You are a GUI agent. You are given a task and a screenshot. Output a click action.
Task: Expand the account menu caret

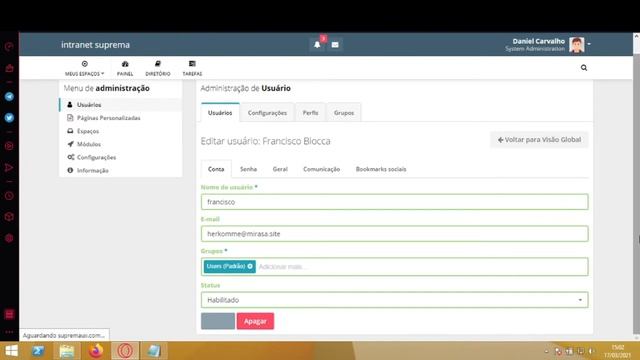tap(589, 44)
